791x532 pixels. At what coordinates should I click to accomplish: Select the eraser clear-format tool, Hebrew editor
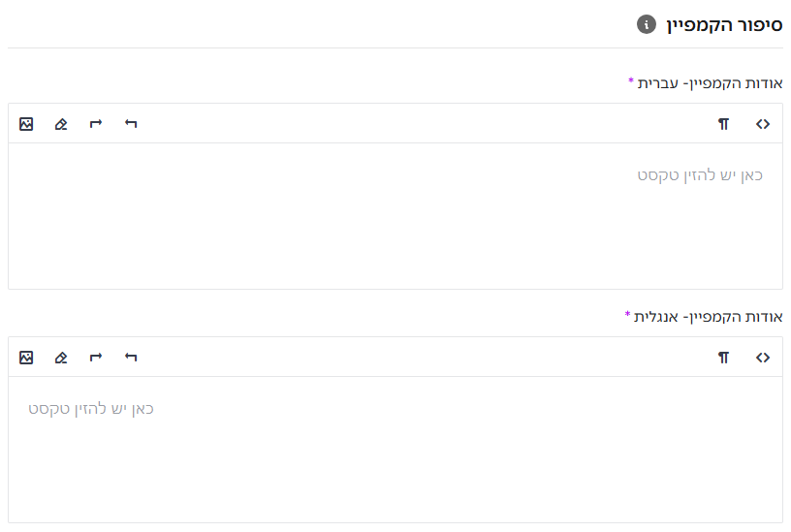61,124
